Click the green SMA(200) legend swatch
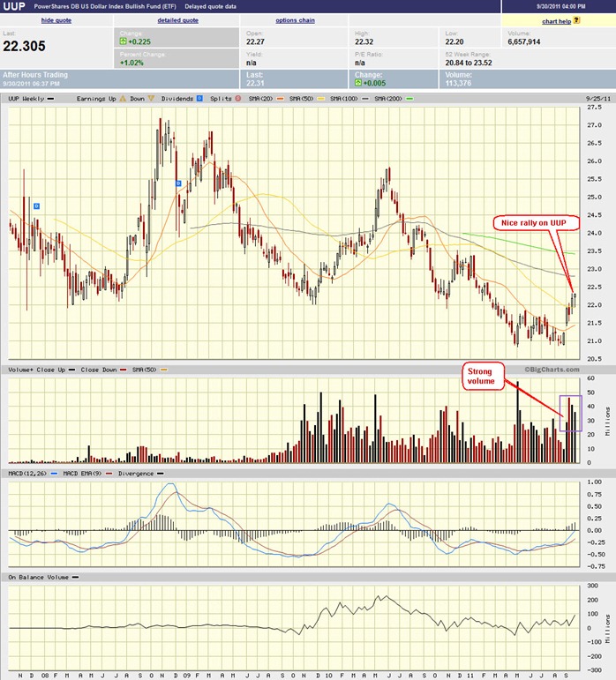Screen dimensions: 616x680 (409, 99)
